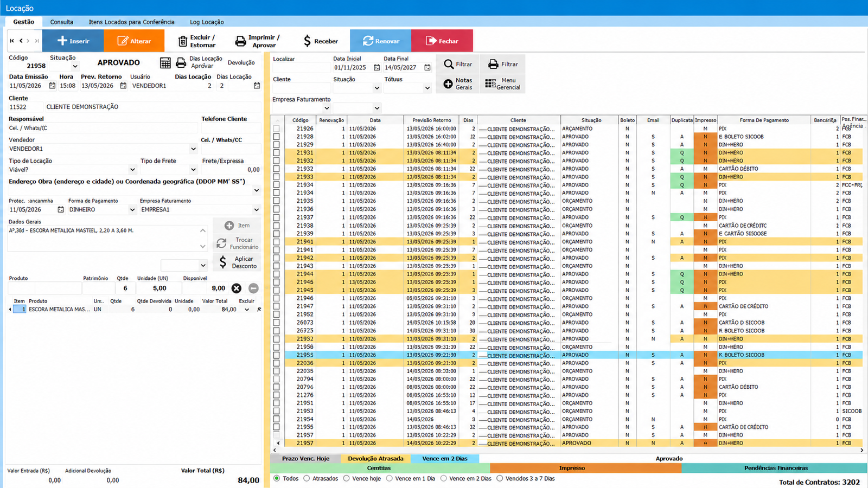This screenshot has width=868, height=488.
Task: Expand the Vendedor dropdown
Action: (x=193, y=149)
